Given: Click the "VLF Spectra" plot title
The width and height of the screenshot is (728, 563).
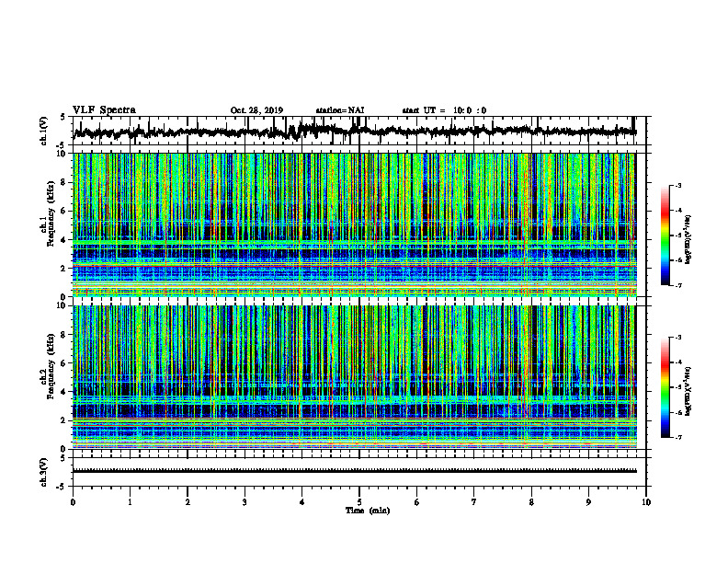Looking at the screenshot, I should pos(104,110).
